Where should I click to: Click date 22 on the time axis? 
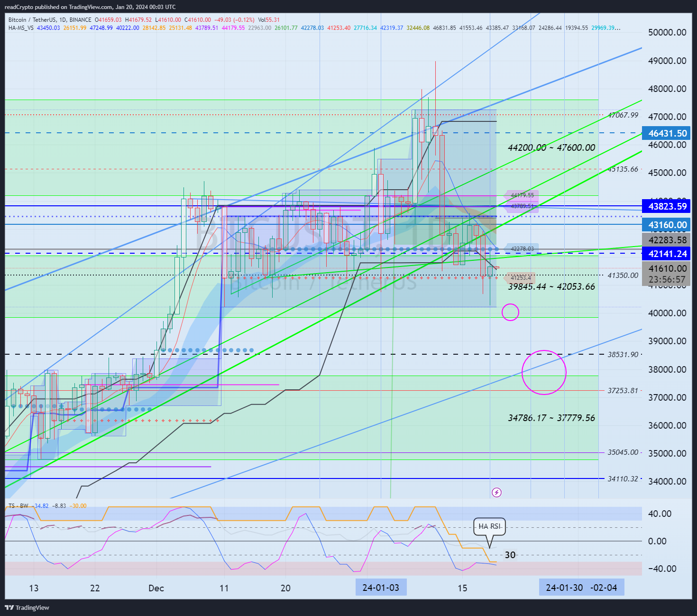coord(95,588)
